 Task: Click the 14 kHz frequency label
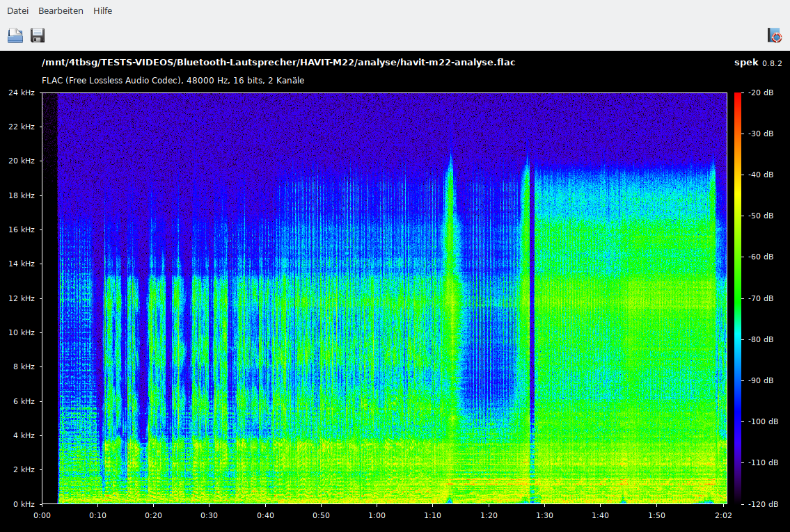21,264
